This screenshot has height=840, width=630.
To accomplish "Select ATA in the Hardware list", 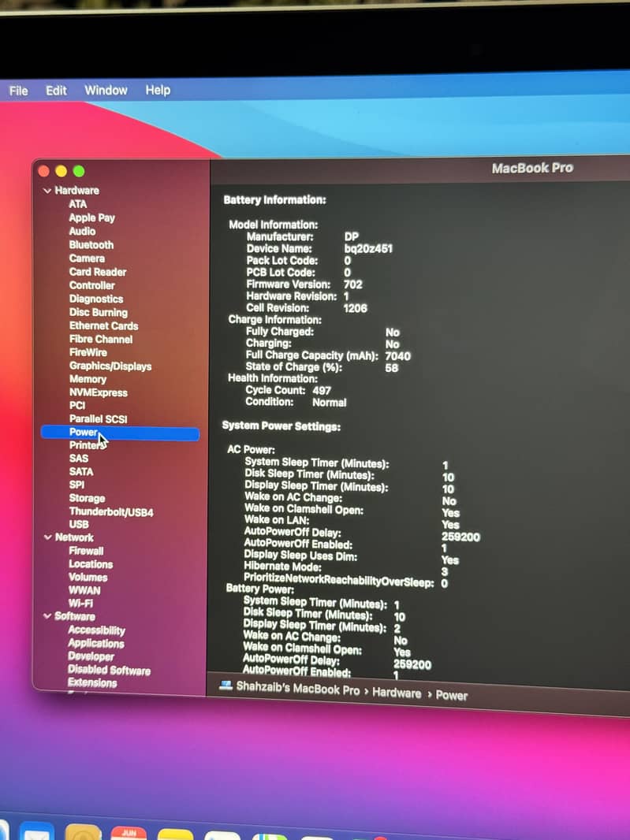I will (78, 204).
